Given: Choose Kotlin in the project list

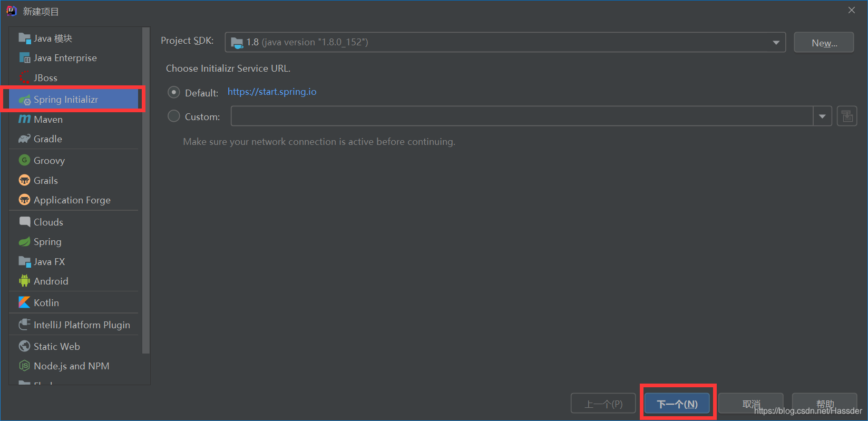Looking at the screenshot, I should click(74, 302).
